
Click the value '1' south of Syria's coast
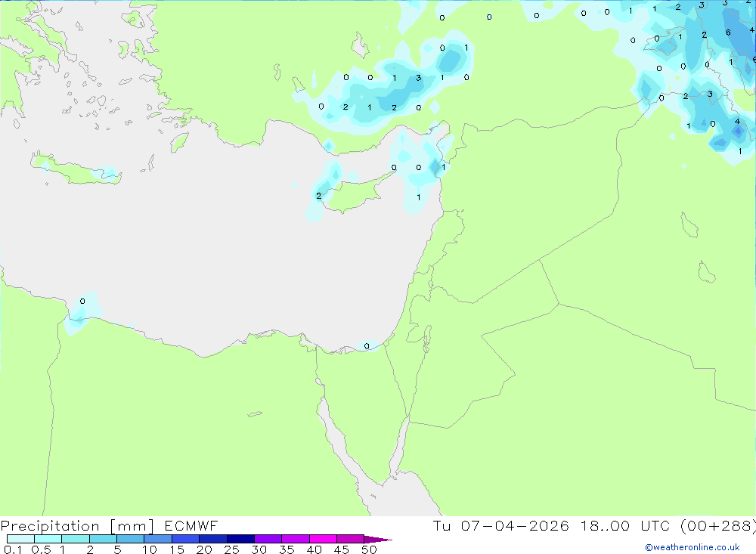(x=419, y=197)
